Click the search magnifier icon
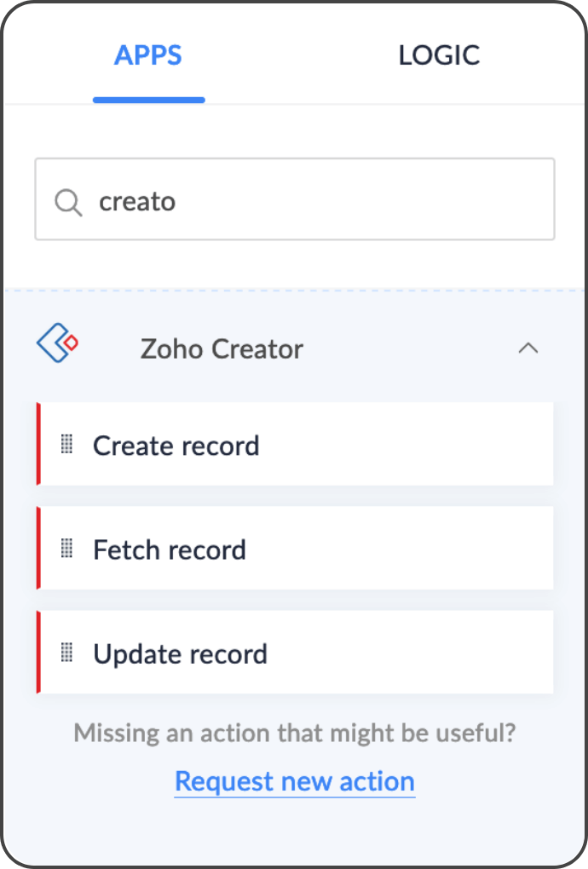Image resolution: width=588 pixels, height=869 pixels. point(68,202)
